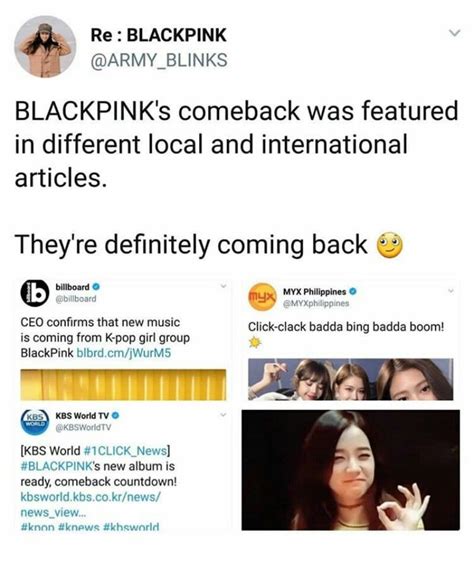Click the #1CLICK_News hashtag
The height and width of the screenshot is (568, 474).
coord(126,451)
